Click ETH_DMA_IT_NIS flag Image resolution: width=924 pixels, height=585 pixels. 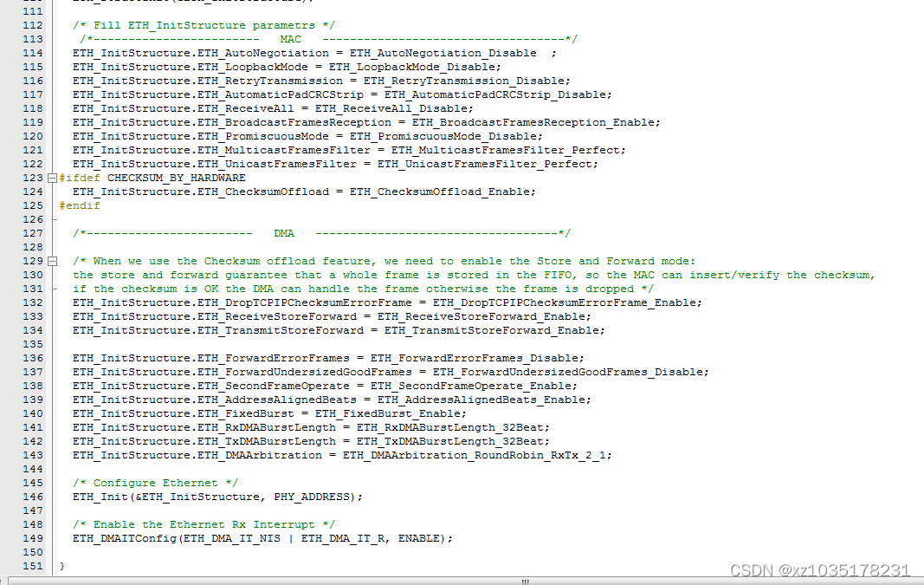point(231,538)
